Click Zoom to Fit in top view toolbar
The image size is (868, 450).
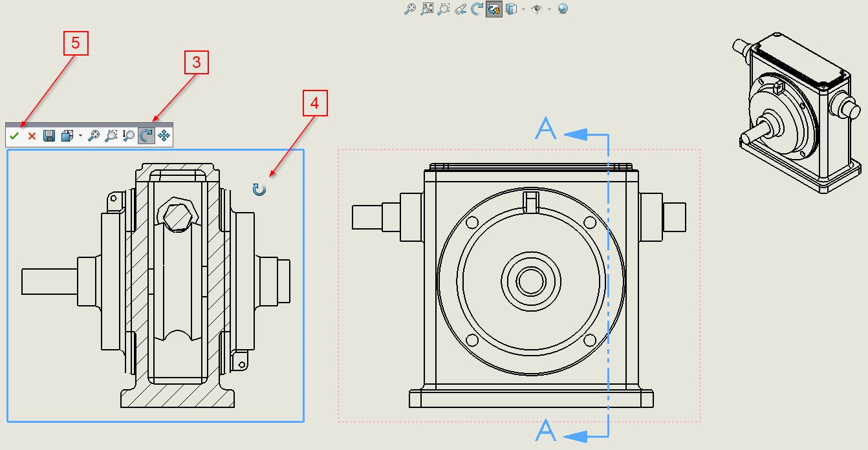coord(409,9)
